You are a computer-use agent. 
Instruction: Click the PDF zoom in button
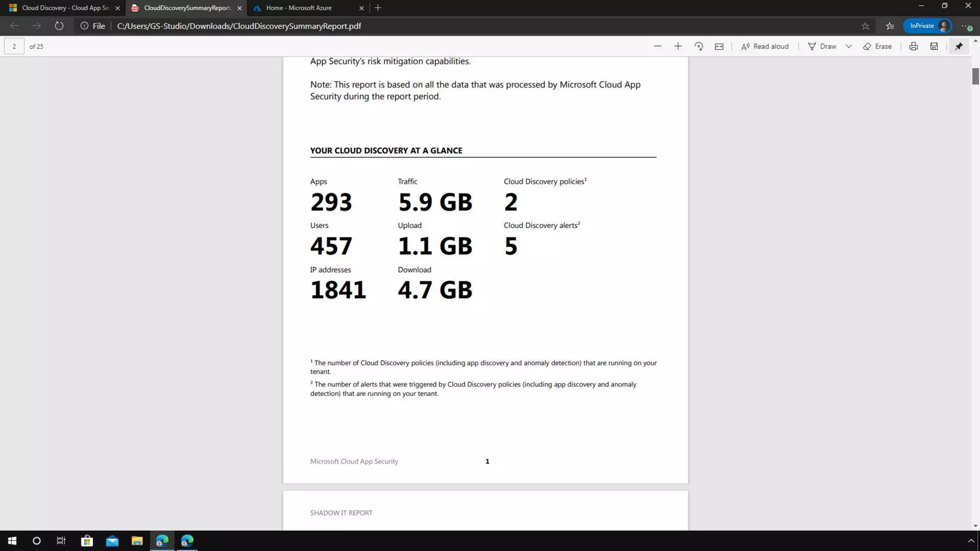(x=678, y=46)
